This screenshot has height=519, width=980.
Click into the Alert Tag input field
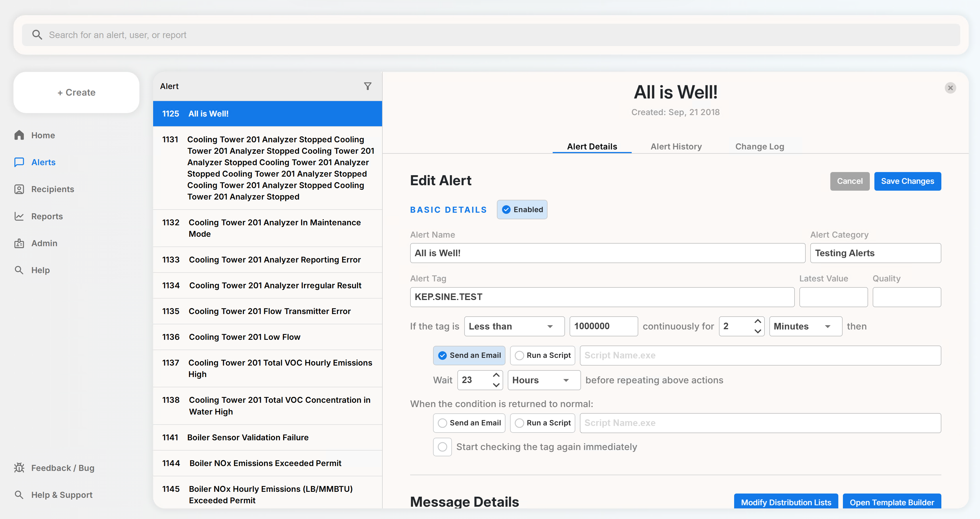[x=602, y=297]
